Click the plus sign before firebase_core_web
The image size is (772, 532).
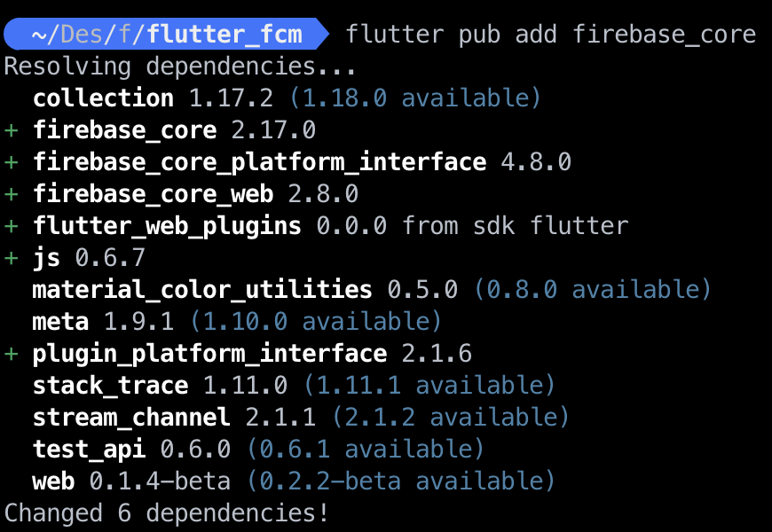tap(12, 194)
